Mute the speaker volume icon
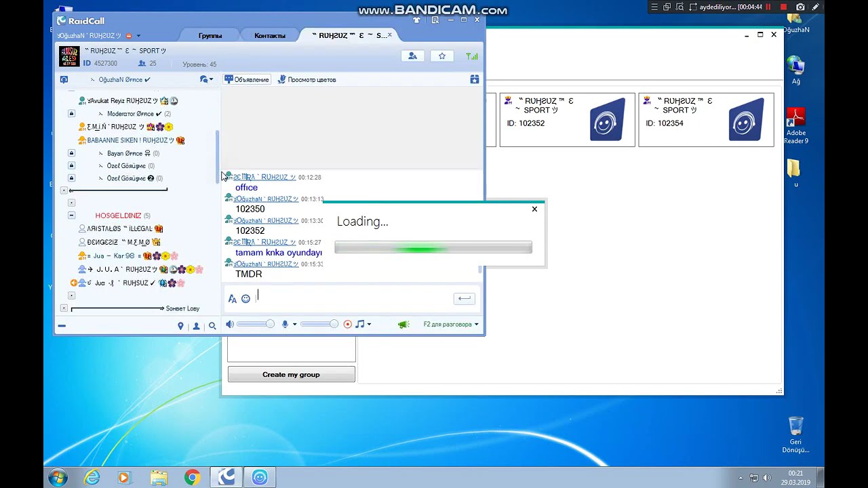This screenshot has height=488, width=868. pyautogui.click(x=230, y=324)
